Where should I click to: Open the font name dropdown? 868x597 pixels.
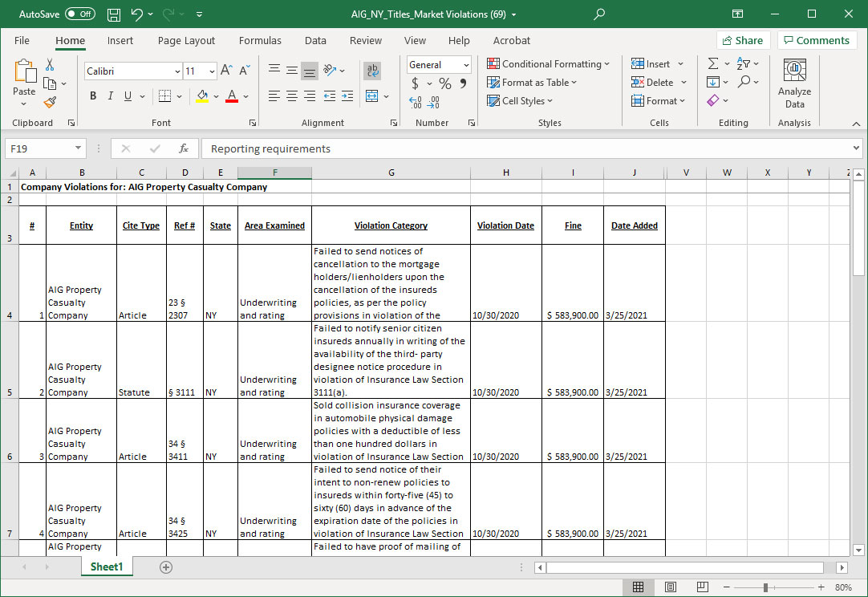(177, 71)
